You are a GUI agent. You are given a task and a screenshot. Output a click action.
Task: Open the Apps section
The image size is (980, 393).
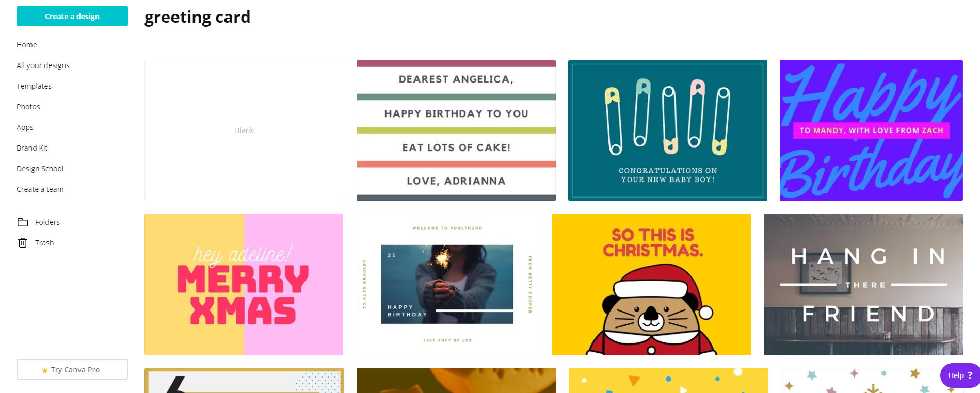25,127
